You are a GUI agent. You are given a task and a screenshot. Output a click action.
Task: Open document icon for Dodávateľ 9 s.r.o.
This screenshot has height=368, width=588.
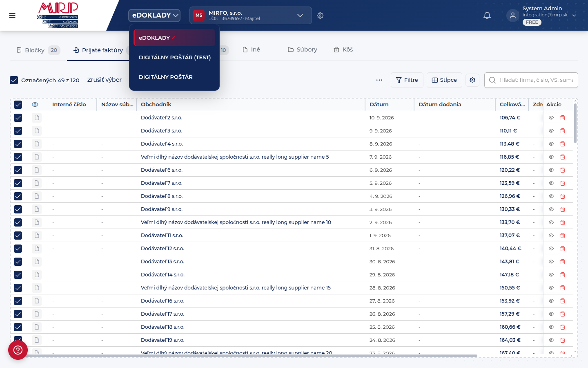(37, 209)
